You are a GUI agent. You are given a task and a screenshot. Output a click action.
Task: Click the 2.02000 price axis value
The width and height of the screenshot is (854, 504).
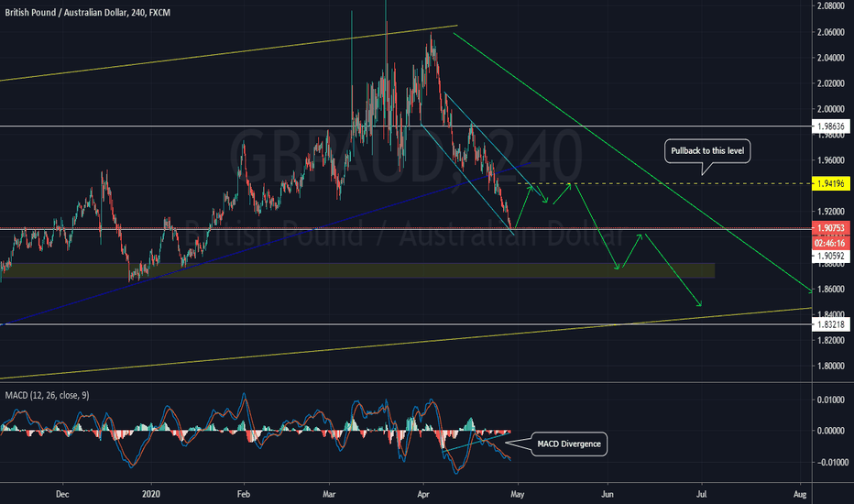(830, 83)
